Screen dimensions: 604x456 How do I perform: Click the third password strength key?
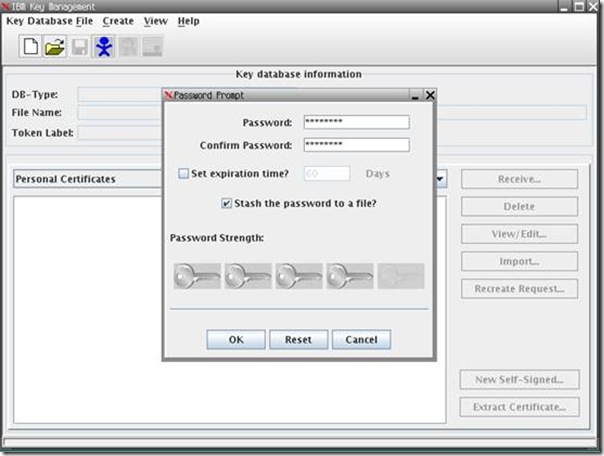pyautogui.click(x=299, y=276)
